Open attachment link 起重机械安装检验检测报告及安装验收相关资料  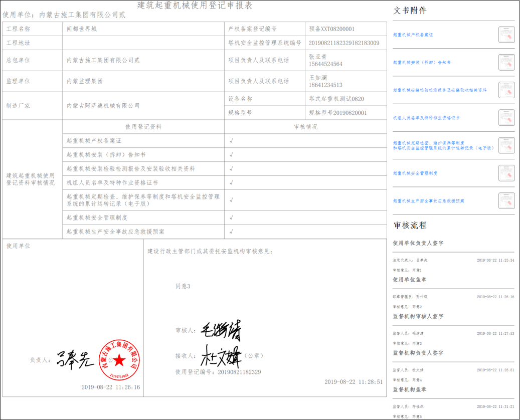pyautogui.click(x=440, y=90)
